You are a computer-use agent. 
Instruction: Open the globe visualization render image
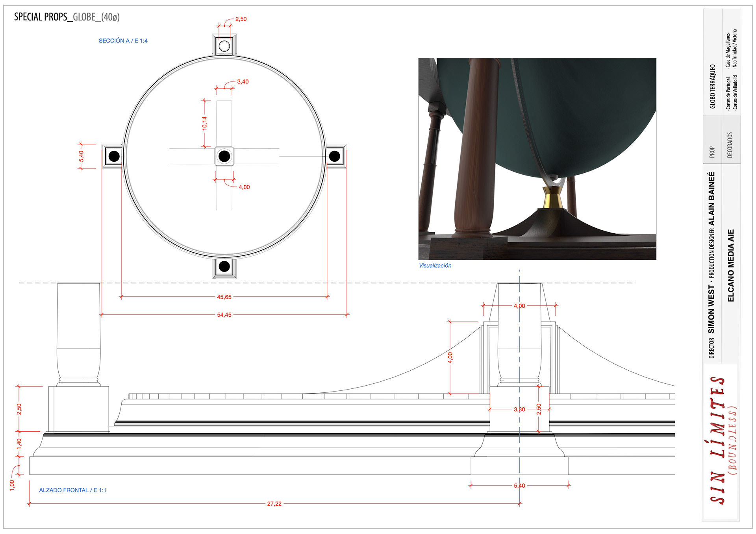(x=537, y=159)
